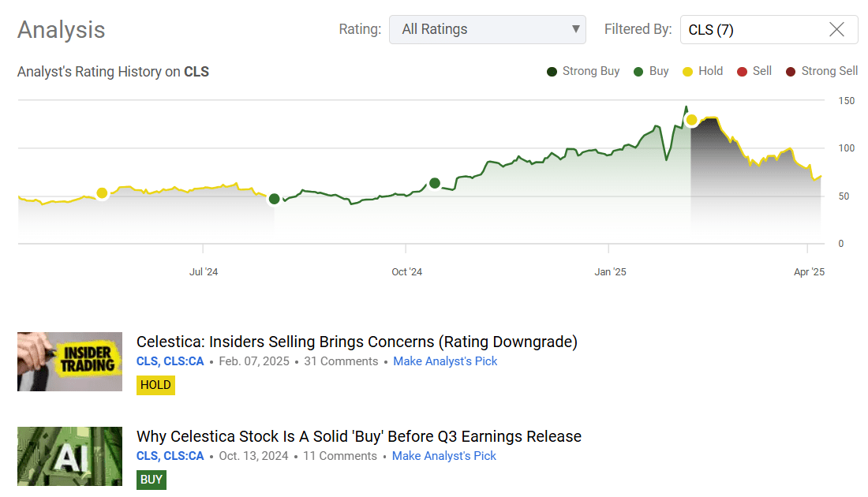Screen dimensions: 868x497
Task: Select the yellow Hold marker near Jul '24
Action: [x=103, y=193]
